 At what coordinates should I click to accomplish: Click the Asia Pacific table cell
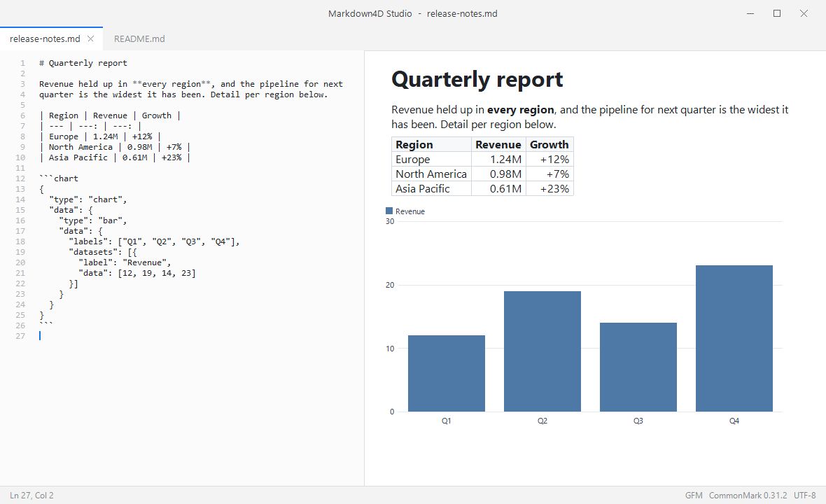pos(431,188)
